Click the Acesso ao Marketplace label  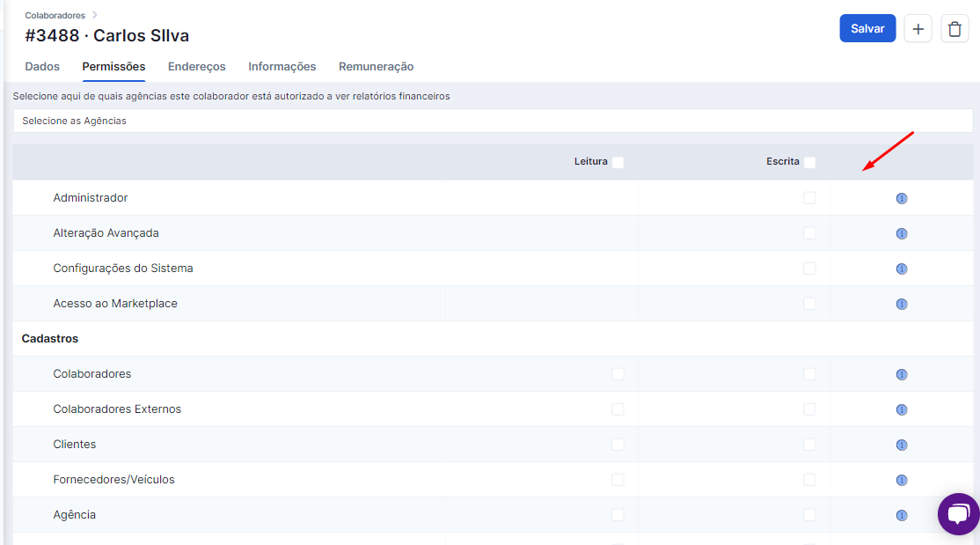[x=115, y=304]
